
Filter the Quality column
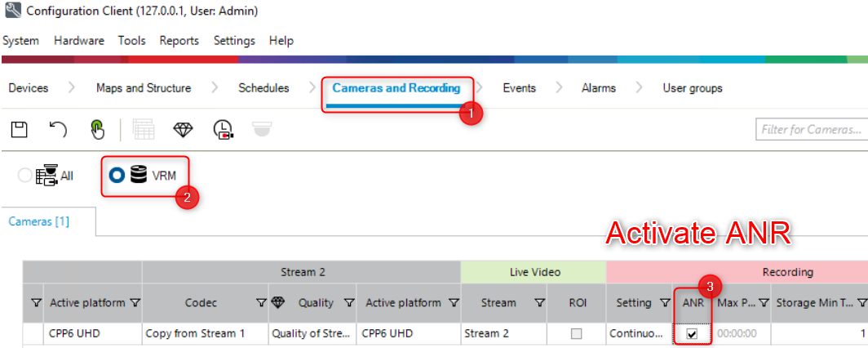[x=349, y=303]
